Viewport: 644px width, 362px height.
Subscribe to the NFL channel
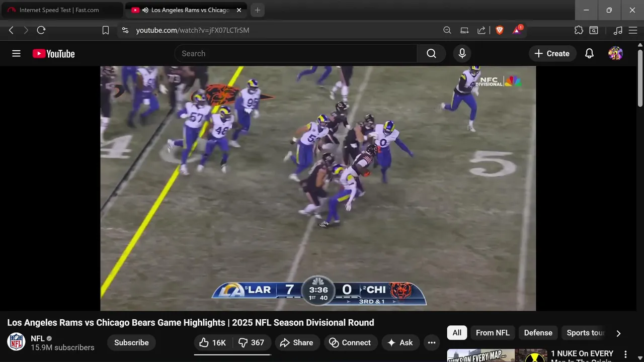click(x=131, y=342)
